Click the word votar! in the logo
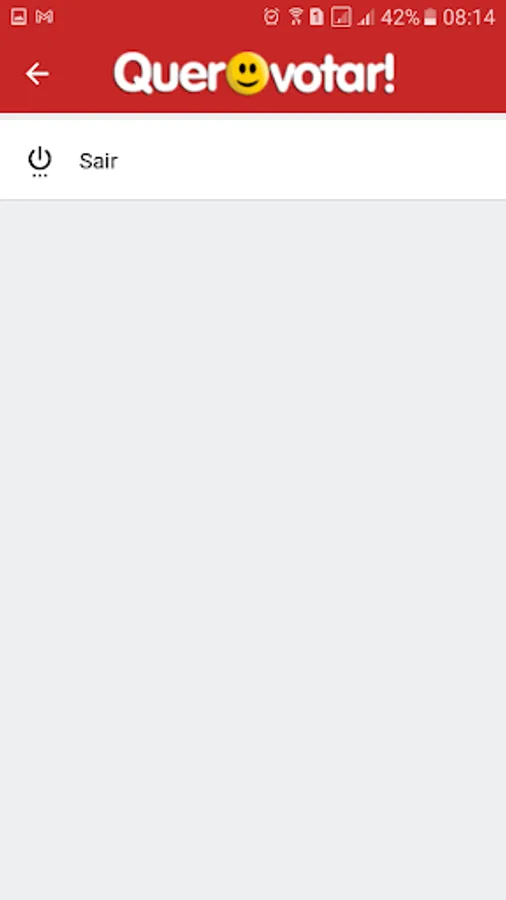506x900 pixels. coord(332,73)
